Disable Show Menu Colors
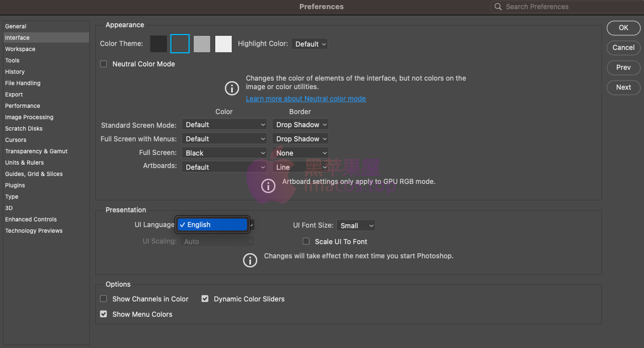Viewport: 644px width, 348px height. (x=103, y=314)
